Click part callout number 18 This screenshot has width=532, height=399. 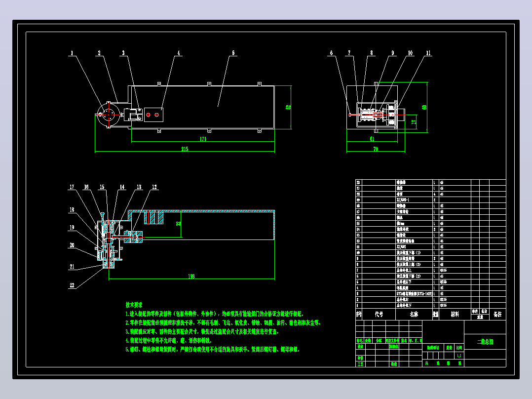click(x=72, y=210)
